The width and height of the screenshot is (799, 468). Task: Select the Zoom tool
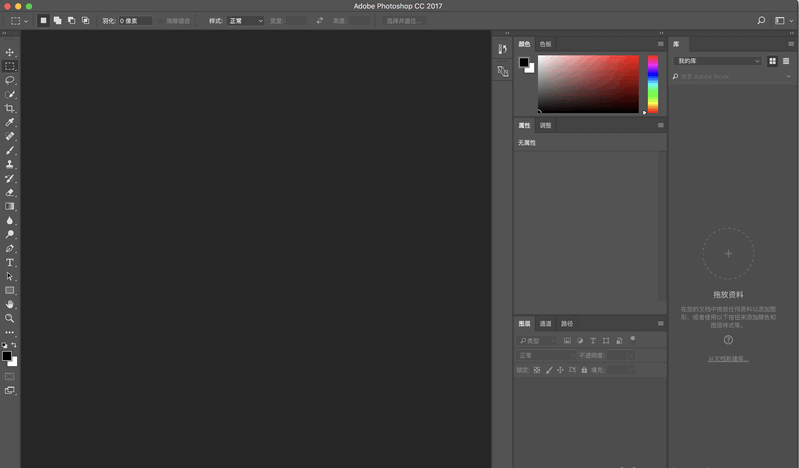(x=10, y=318)
